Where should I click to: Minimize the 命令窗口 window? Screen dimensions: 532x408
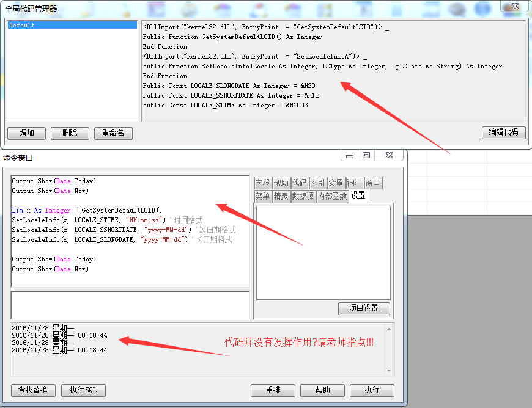[350, 156]
